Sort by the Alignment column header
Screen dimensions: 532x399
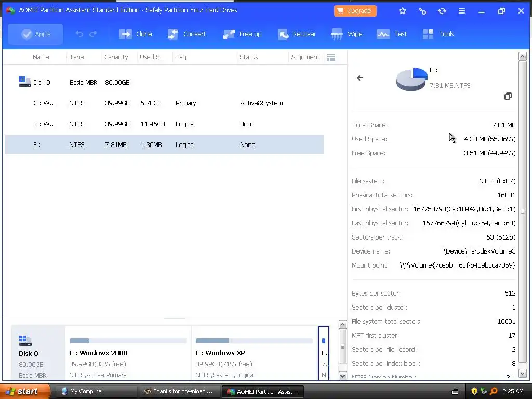[305, 57]
